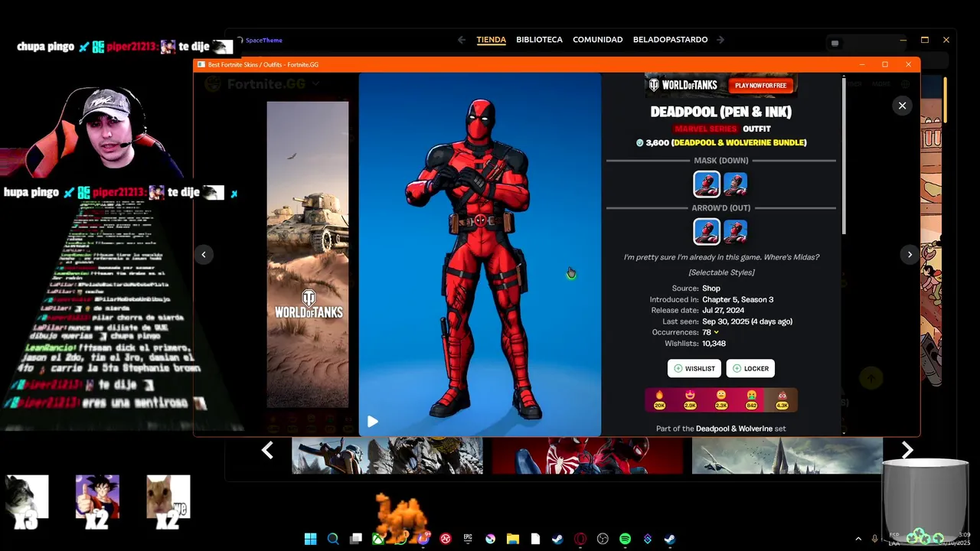The image size is (980, 551).
Task: Open the Deadpool & Wolverine Bundle link
Action: pos(739,142)
